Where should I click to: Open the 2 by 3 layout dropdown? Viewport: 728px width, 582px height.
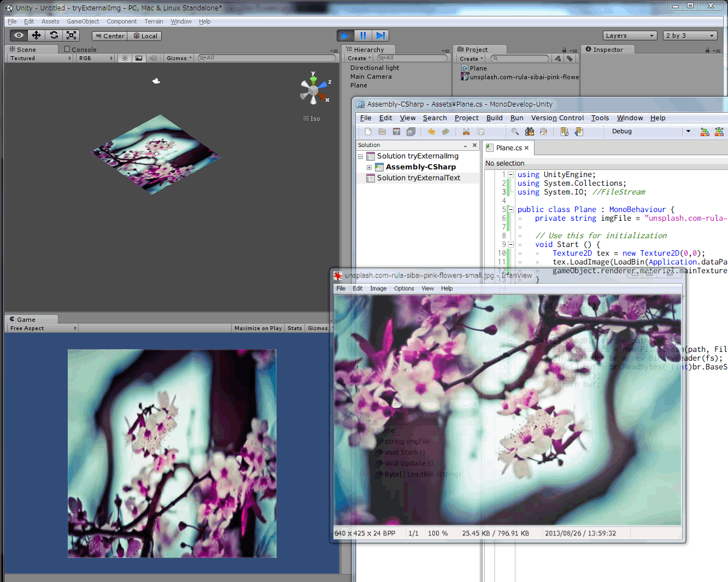pyautogui.click(x=690, y=36)
